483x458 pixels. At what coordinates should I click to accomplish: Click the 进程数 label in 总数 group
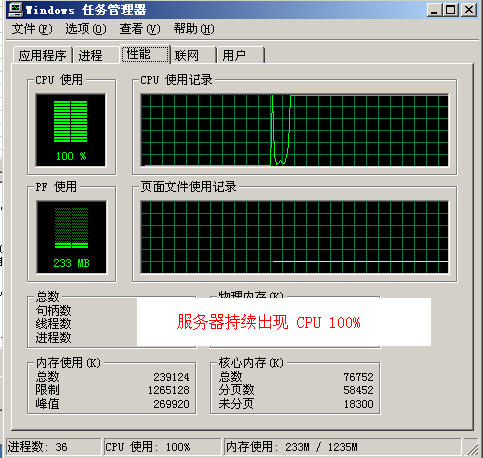pos(53,338)
